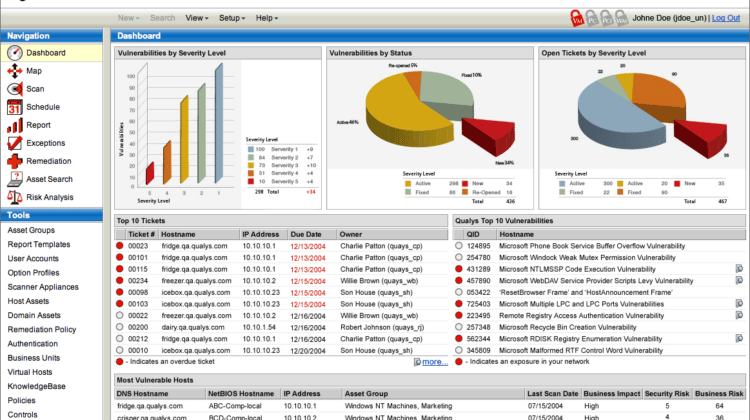Image resolution: width=750 pixels, height=420 pixels.
Task: Open the Schedule calendar icon
Action: pyautogui.click(x=15, y=107)
